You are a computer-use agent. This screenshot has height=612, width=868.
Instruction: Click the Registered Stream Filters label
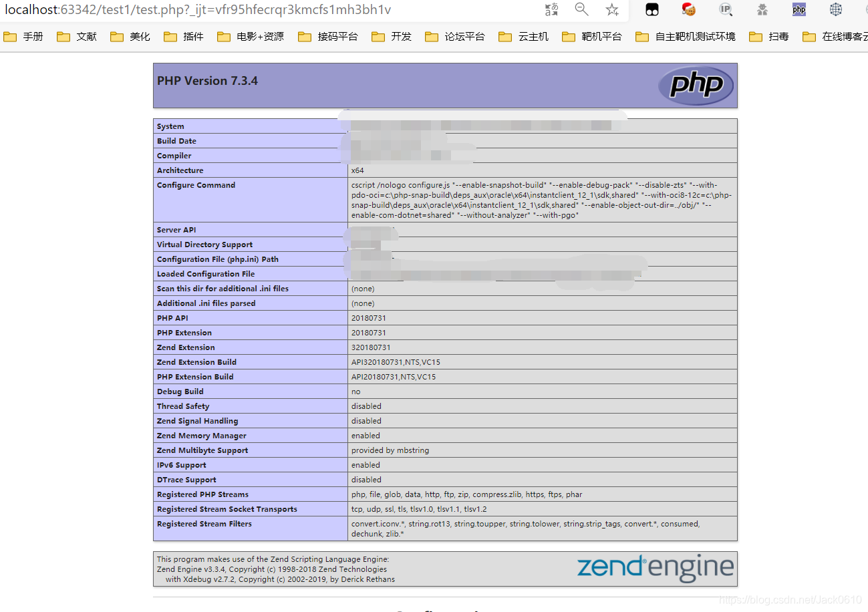click(x=204, y=524)
